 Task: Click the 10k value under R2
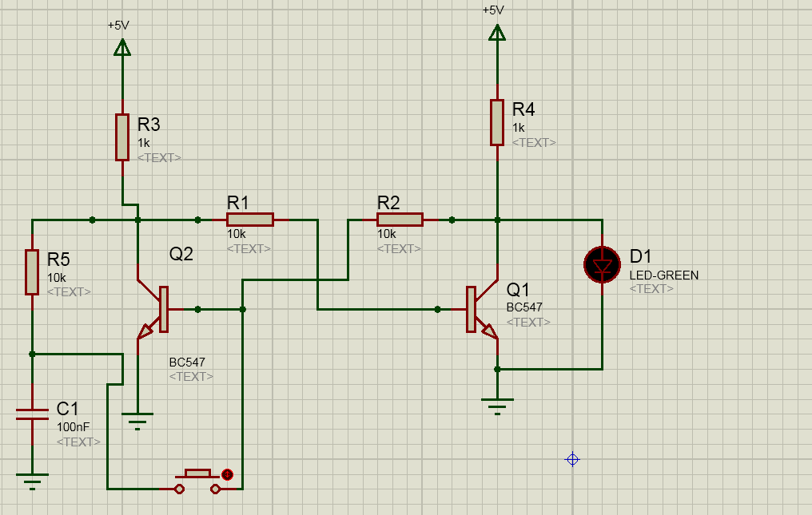pyautogui.click(x=386, y=234)
